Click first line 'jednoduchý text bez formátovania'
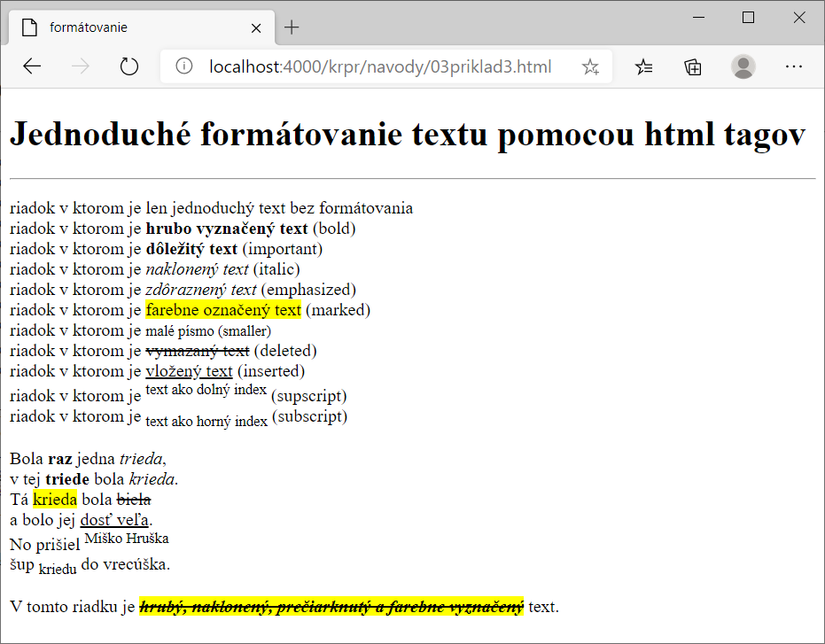This screenshot has height=644, width=825. click(292, 208)
